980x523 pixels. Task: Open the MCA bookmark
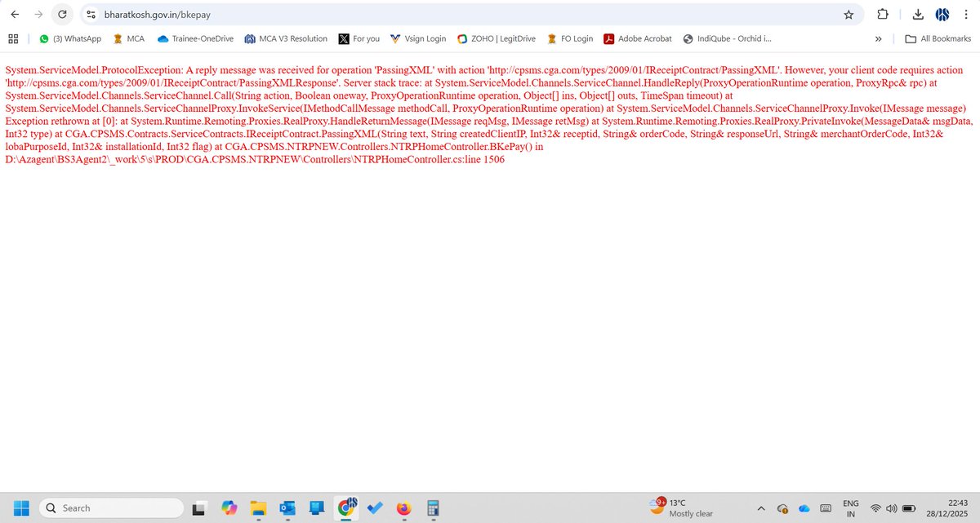(129, 38)
